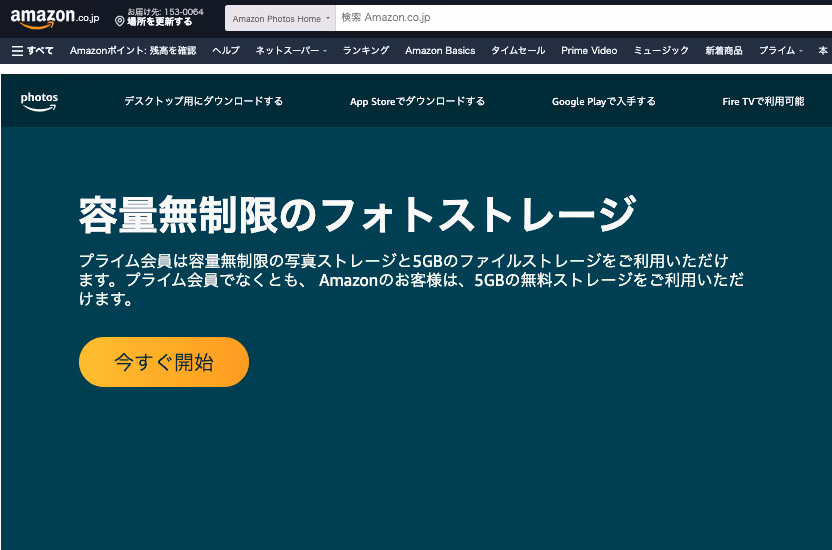832x550 pixels.
Task: Open the Amazon Photos Home search category dropdown
Action: click(x=280, y=19)
